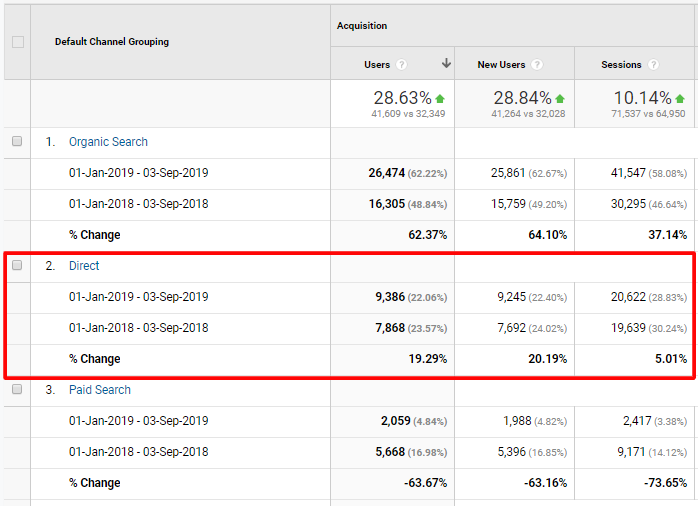698x506 pixels.
Task: Select Direct 2018 users value 7,868
Action: [390, 328]
